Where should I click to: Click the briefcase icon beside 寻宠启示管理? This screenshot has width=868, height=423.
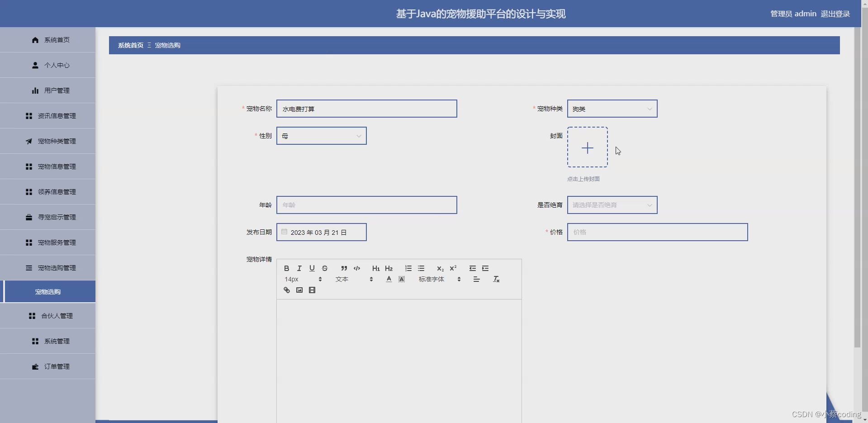29,217
